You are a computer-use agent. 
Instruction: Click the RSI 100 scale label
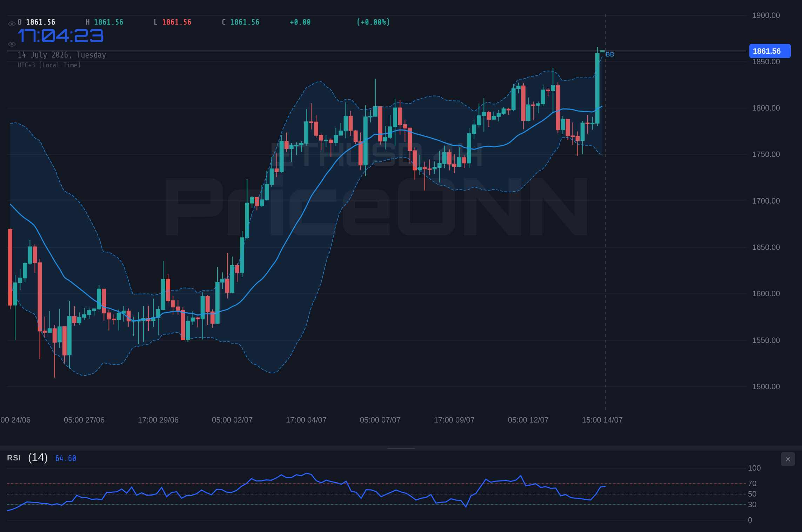754,468
